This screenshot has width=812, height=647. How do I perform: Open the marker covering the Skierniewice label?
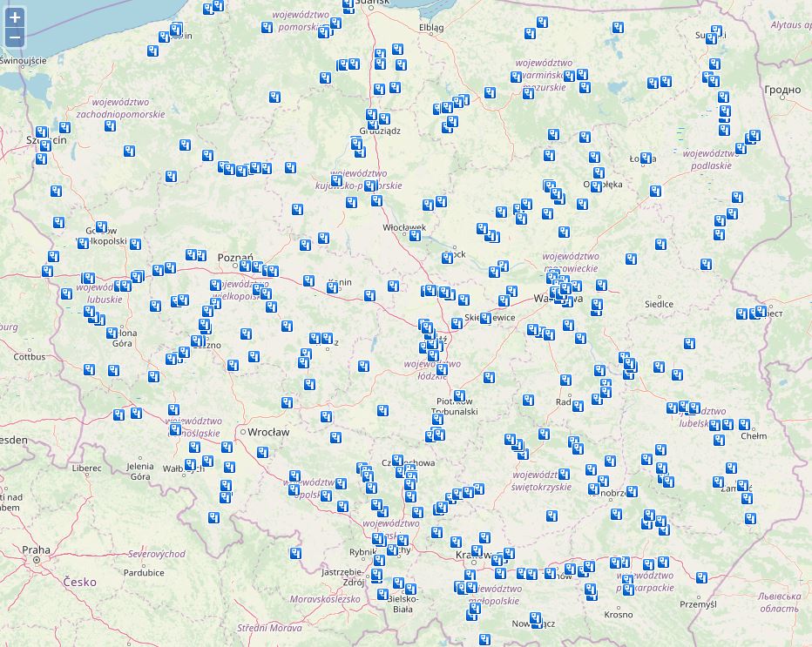pos(485,318)
